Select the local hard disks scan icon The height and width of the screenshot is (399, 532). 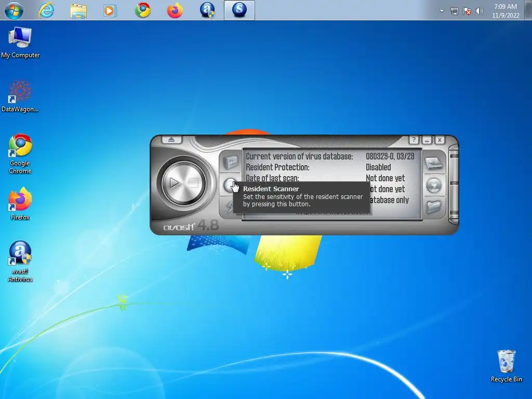tap(434, 163)
